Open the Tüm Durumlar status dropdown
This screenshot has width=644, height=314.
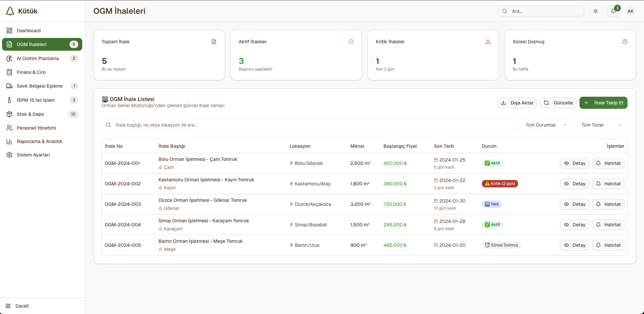(x=546, y=125)
